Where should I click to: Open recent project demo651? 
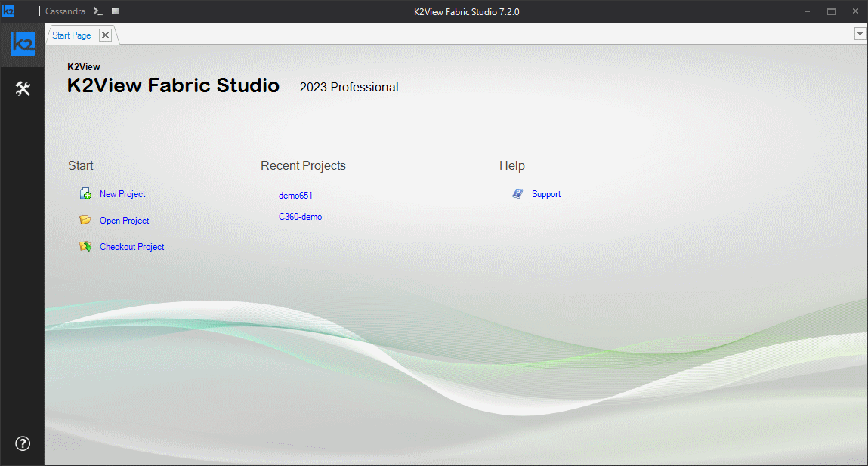tap(295, 196)
